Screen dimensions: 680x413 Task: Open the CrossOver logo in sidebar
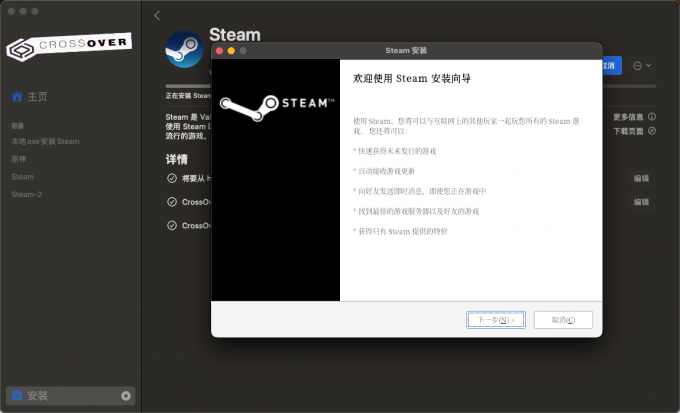[69, 46]
